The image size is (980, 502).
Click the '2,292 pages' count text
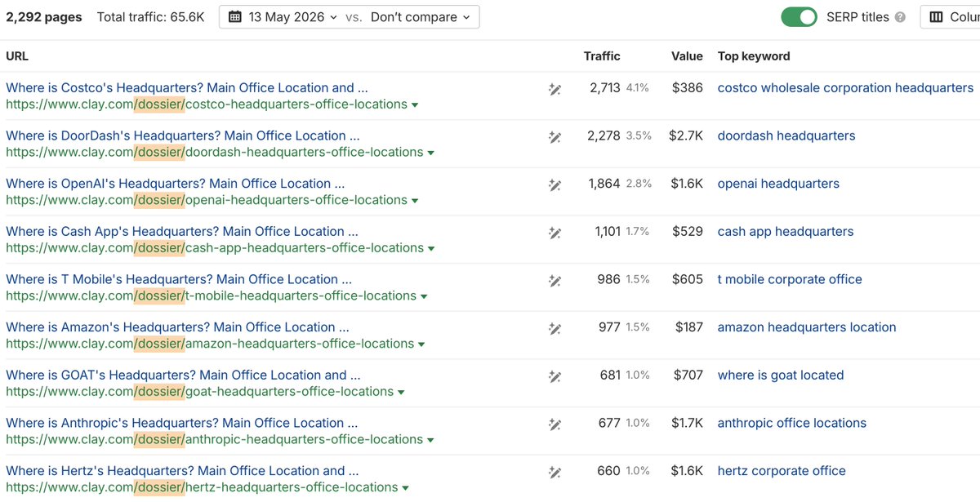[x=43, y=17]
